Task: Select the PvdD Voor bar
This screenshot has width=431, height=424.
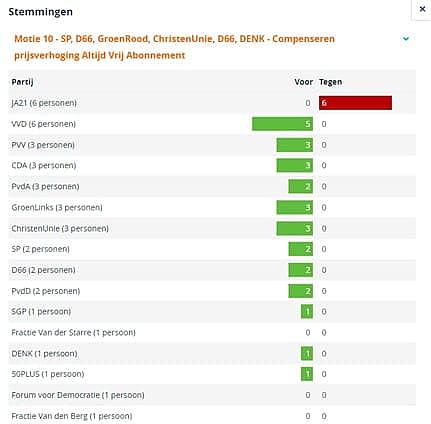Action: 301,291
